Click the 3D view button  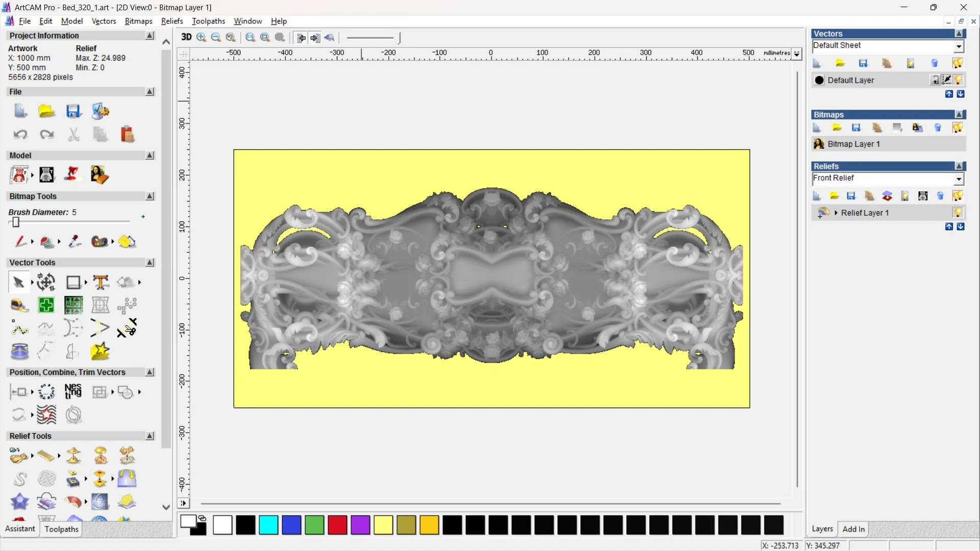186,37
